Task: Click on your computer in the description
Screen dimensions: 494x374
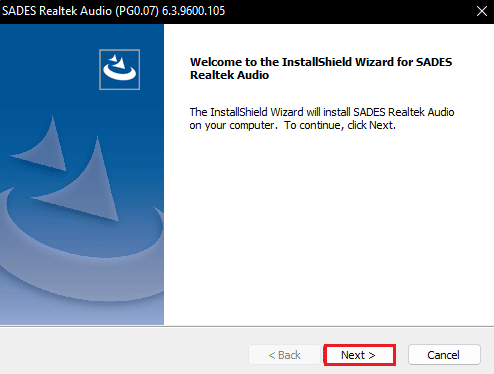Action: click(232, 126)
